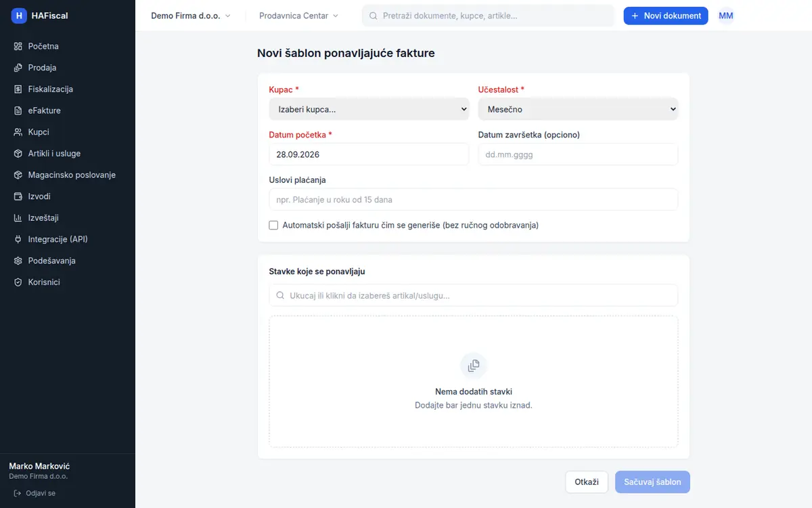The width and height of the screenshot is (812, 508).
Task: Click the Uslovi plaćanja input field
Action: (x=474, y=200)
